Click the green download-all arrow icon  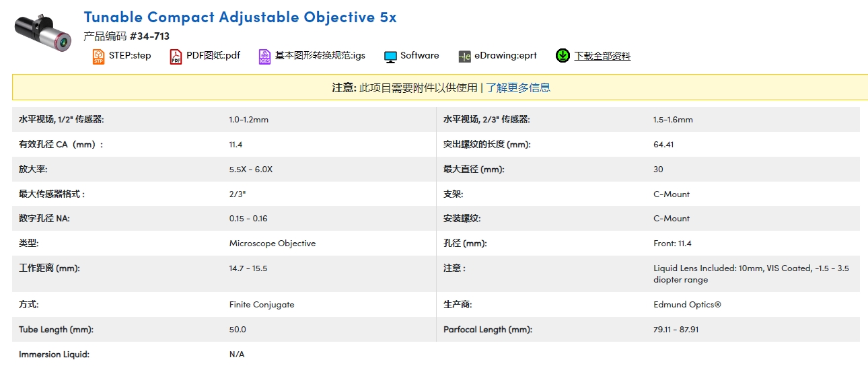pyautogui.click(x=563, y=56)
